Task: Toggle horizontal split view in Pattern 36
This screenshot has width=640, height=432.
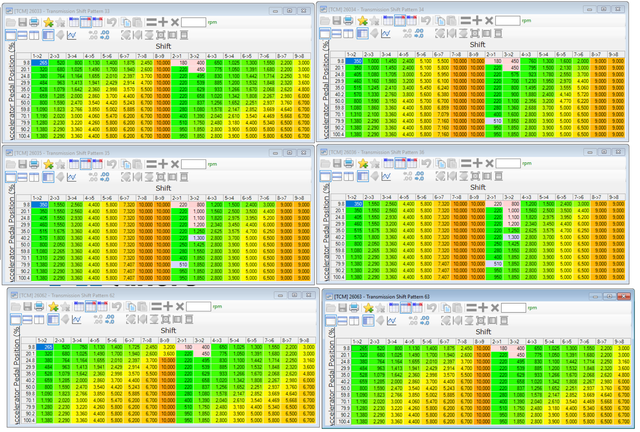Action: coord(337,176)
